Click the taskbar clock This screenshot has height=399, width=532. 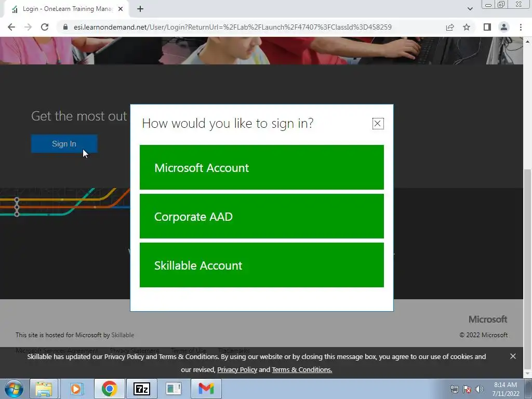point(506,389)
